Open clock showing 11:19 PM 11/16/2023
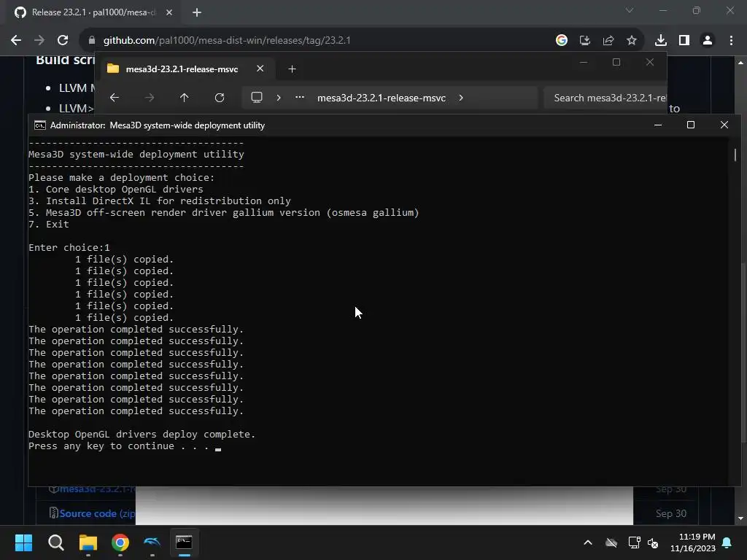Viewport: 747px width, 560px height. point(693,542)
